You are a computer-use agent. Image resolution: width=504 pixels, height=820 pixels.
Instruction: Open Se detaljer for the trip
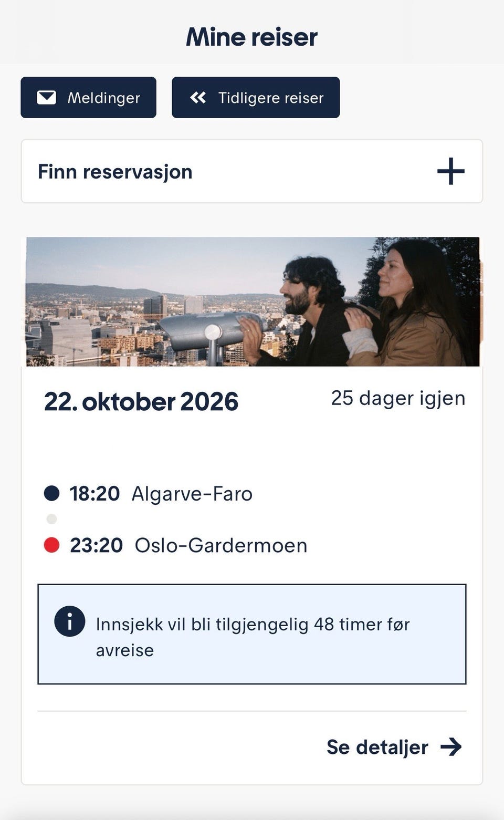tap(394, 746)
